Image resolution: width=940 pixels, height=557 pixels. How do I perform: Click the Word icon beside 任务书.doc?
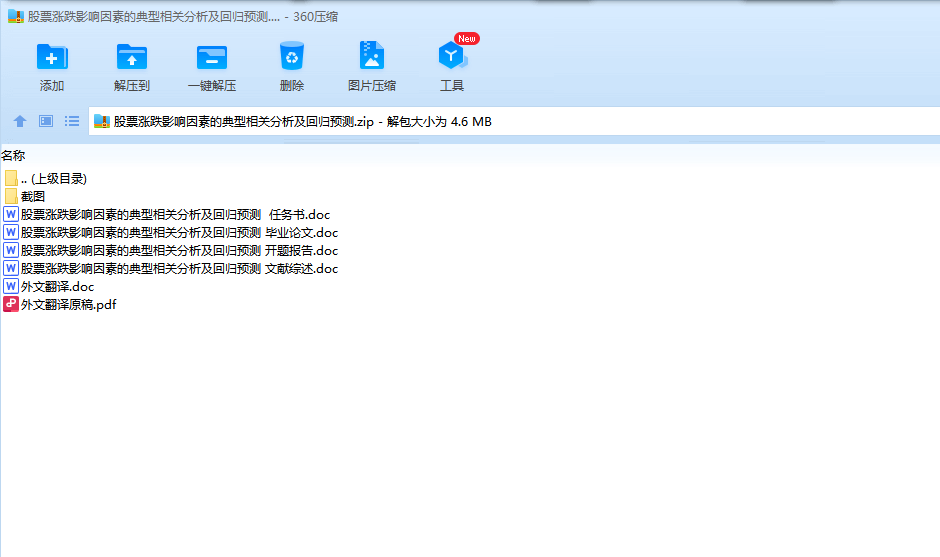point(11,214)
